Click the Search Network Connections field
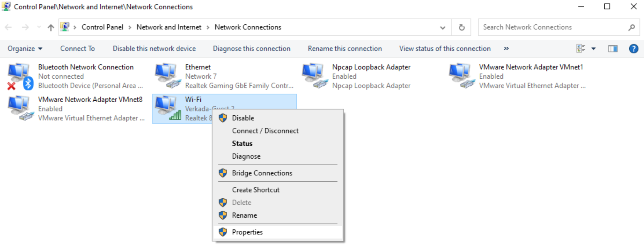 click(x=552, y=27)
